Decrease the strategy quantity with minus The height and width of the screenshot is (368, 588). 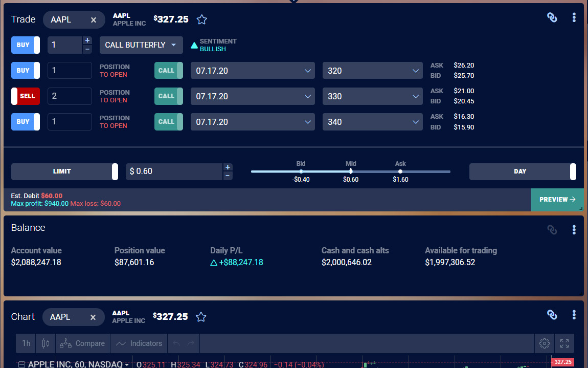point(87,49)
